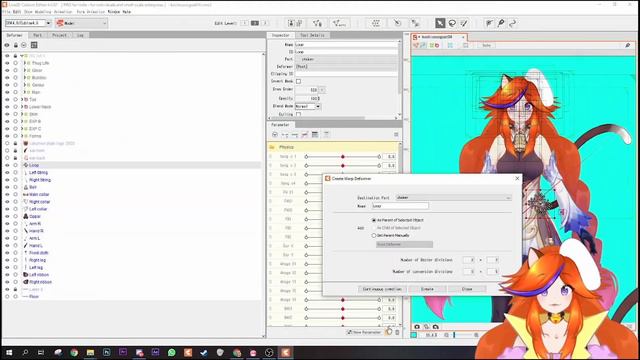The image size is (640, 360).
Task: Click the show-all eye icon in Deformer header
Action: [7, 45]
